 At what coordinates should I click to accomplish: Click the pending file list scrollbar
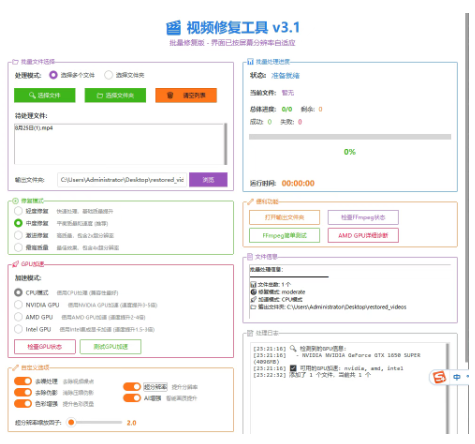click(226, 144)
